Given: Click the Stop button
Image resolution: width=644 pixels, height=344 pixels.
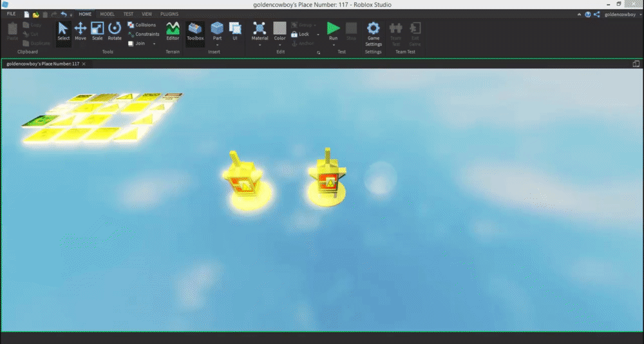Looking at the screenshot, I should point(351,32).
